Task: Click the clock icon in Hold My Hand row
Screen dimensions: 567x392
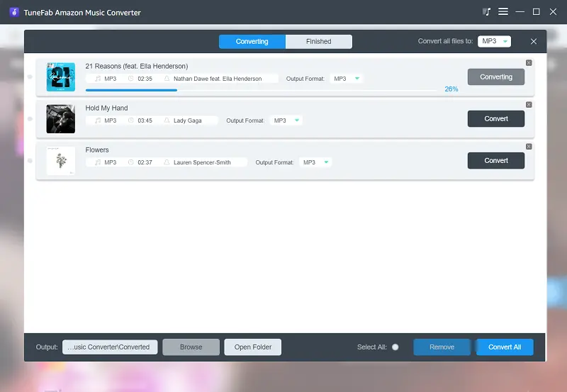Action: [x=131, y=120]
